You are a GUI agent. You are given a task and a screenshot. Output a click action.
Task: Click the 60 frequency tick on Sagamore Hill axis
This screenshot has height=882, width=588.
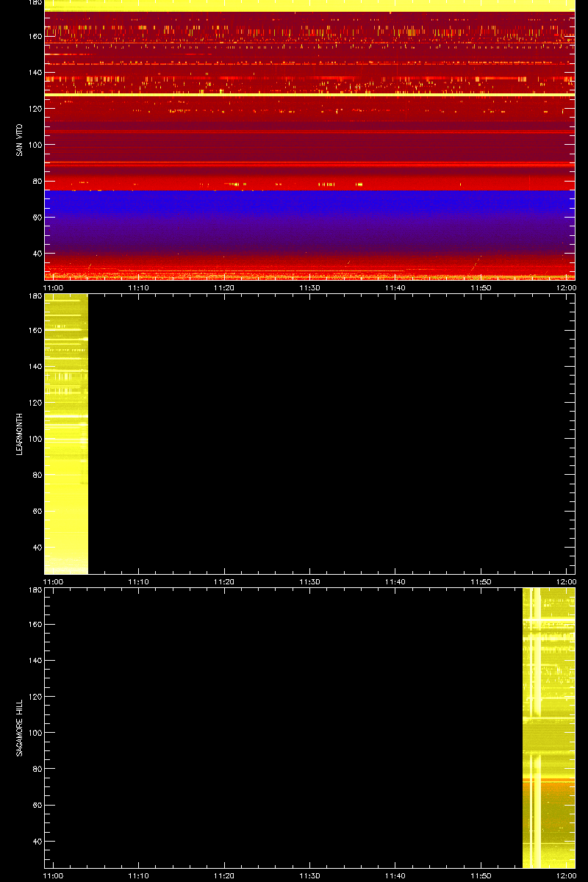(37, 805)
